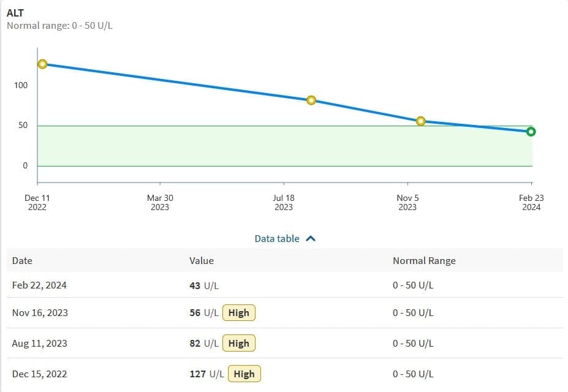Click the 43 U/L result value

pos(204,285)
